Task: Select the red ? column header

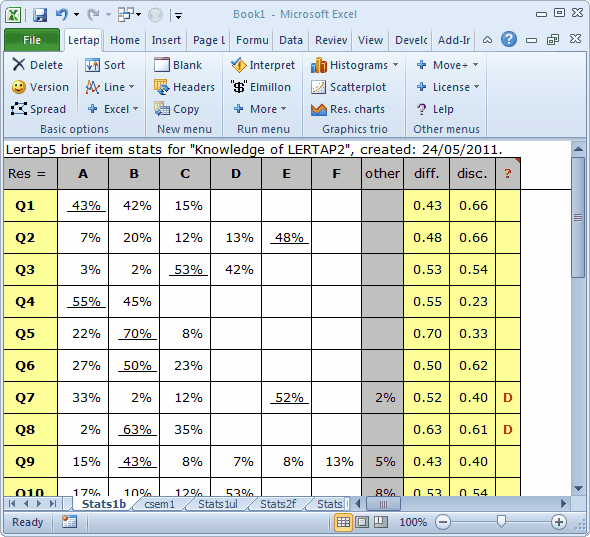Action: pyautogui.click(x=508, y=173)
